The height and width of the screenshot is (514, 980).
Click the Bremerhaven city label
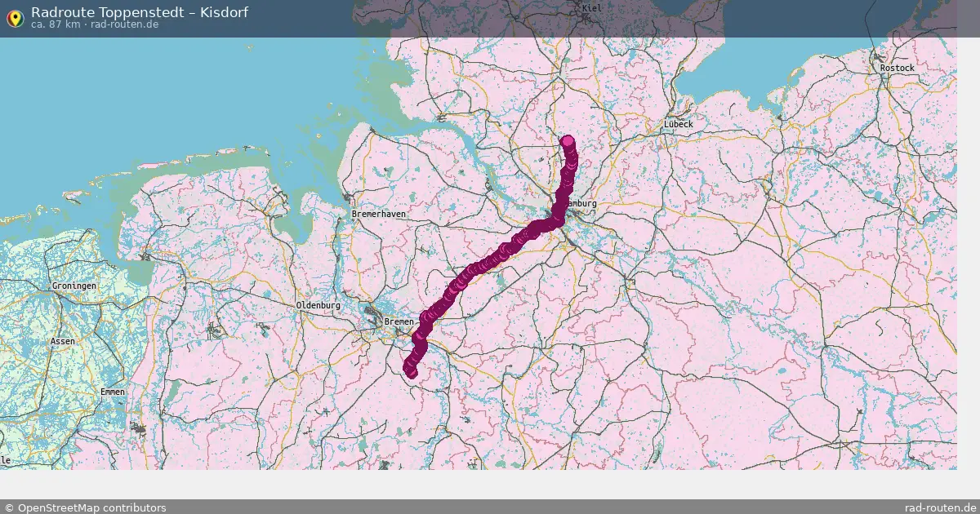point(378,214)
